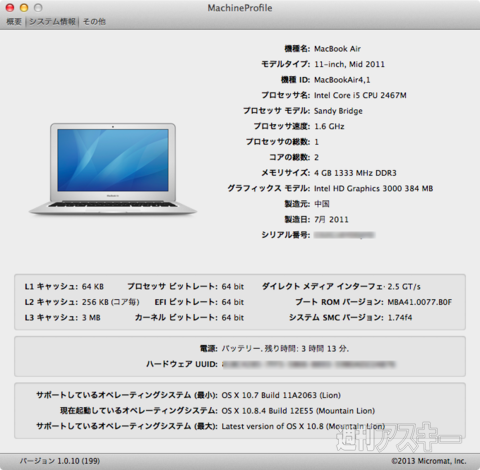Select the MacBookAir4,1 machine ID
This screenshot has width=480, height=470.
tap(342, 80)
